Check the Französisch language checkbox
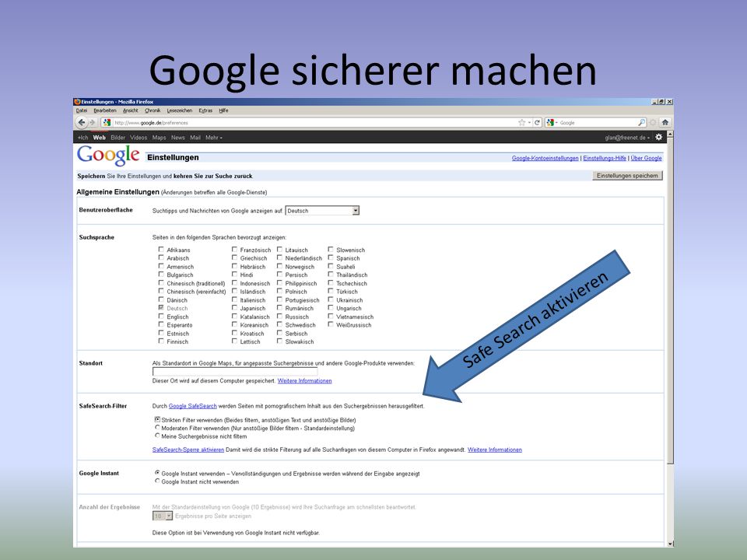This screenshot has height=560, width=747. 234,250
